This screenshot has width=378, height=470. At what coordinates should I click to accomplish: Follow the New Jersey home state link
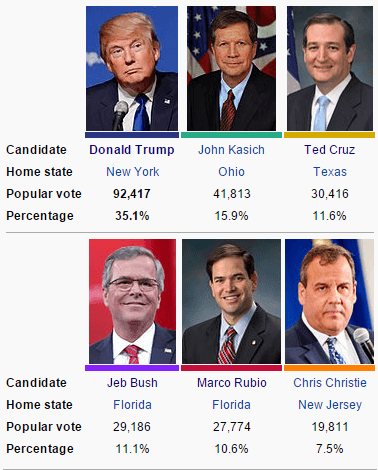tap(330, 405)
